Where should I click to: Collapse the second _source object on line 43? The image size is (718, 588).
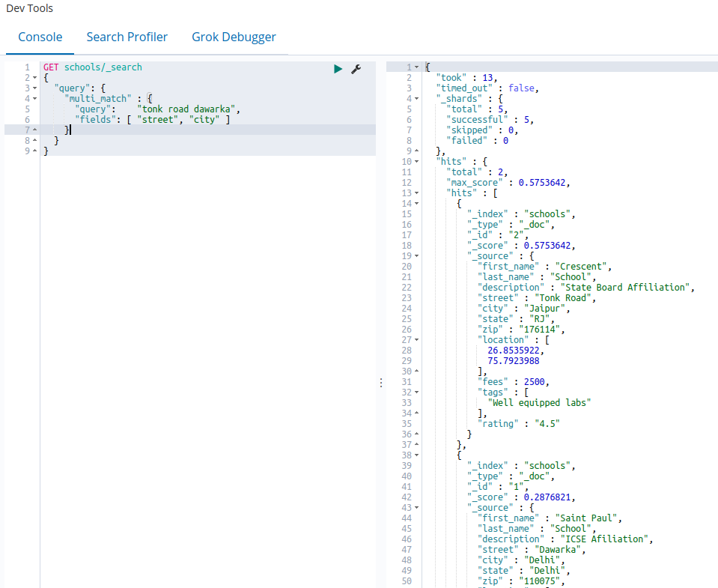coord(417,508)
